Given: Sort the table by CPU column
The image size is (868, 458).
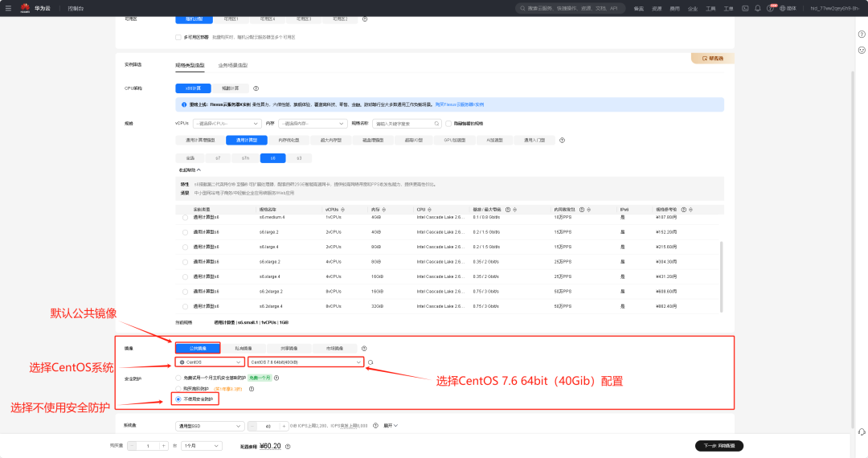Looking at the screenshot, I should (x=429, y=210).
